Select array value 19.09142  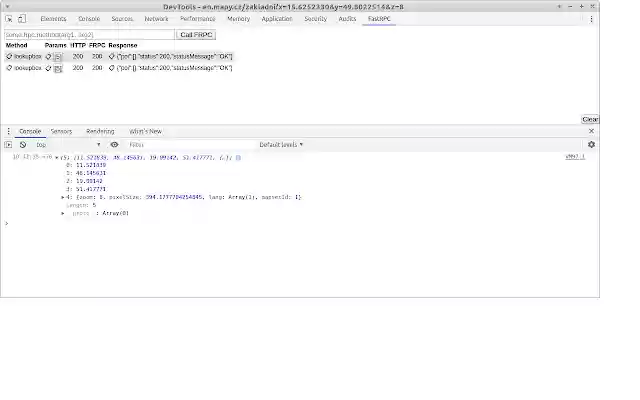point(89,181)
